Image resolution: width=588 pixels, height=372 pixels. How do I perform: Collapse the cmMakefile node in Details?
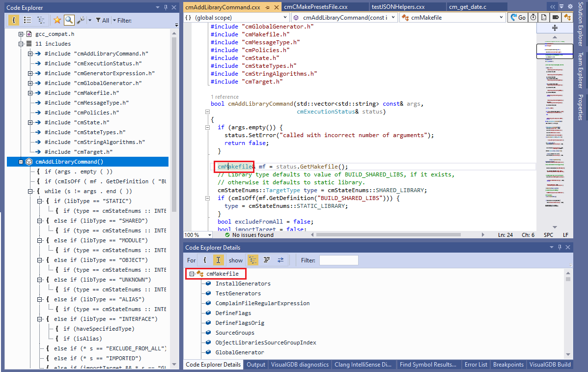click(192, 274)
